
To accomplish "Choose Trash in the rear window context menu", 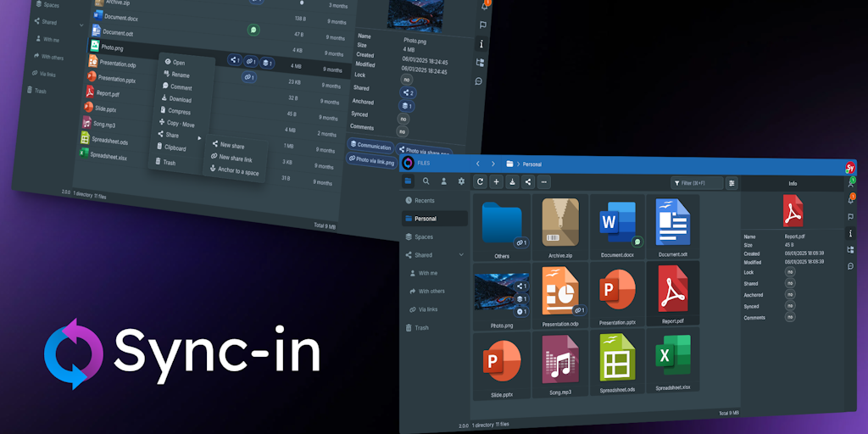I will [165, 162].
